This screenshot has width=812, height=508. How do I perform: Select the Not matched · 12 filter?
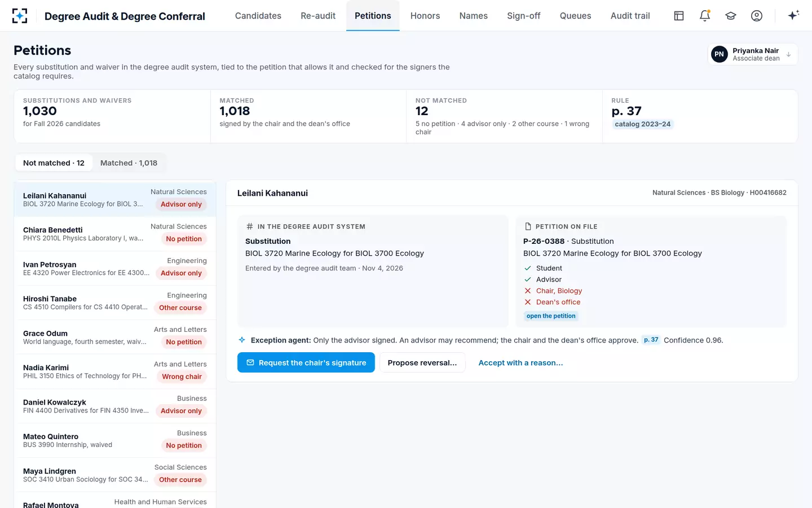click(54, 163)
